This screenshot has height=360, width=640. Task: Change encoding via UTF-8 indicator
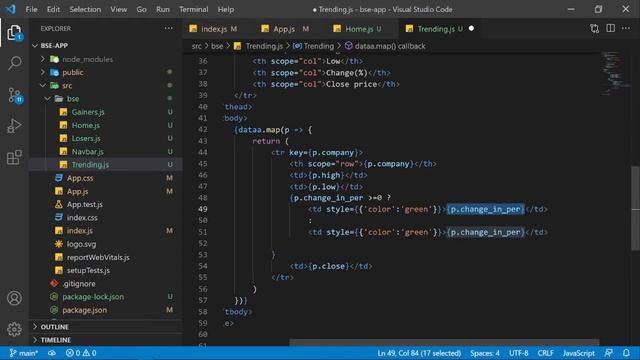[x=518, y=353]
